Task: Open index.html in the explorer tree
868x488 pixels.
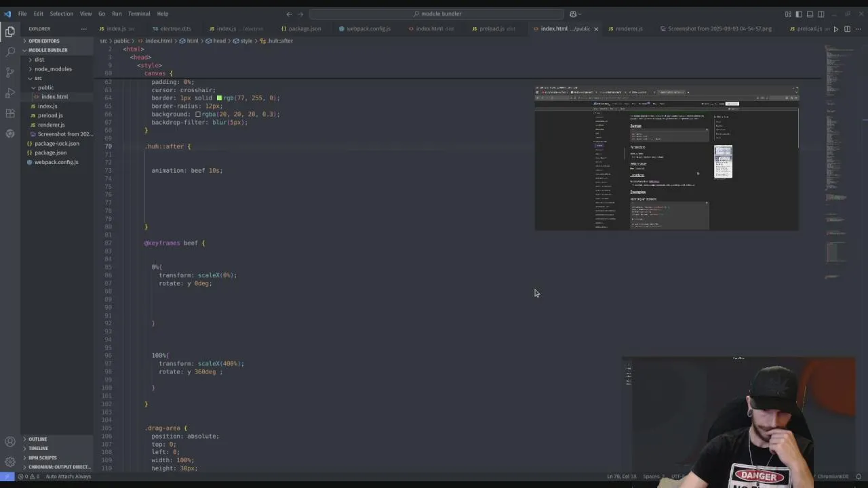Action: 54,97
